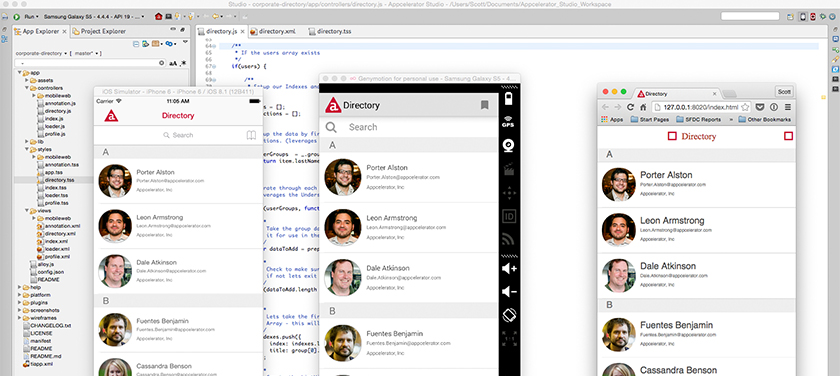Screen dimensions: 840x376
Task: Click the Chrome home button
Action: [643, 107]
